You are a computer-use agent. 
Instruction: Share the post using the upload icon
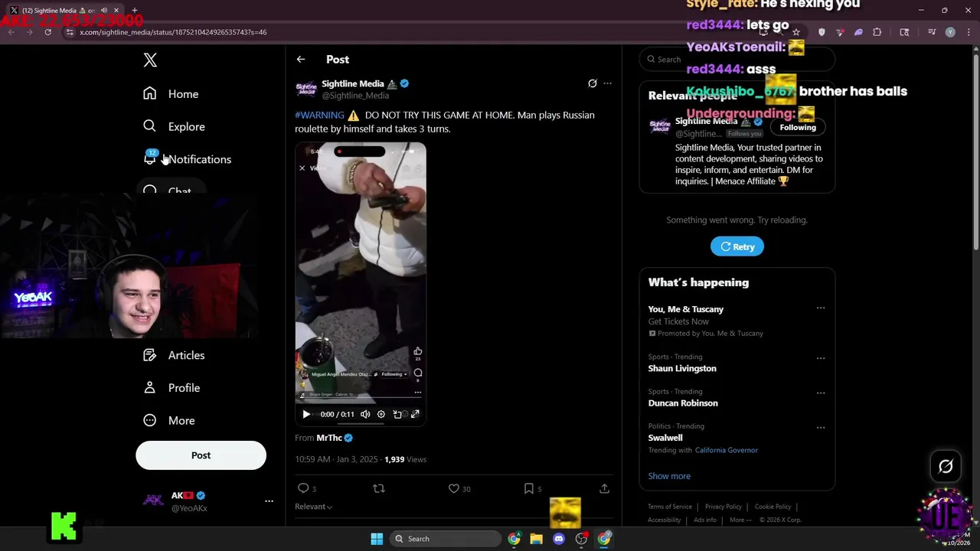(604, 488)
